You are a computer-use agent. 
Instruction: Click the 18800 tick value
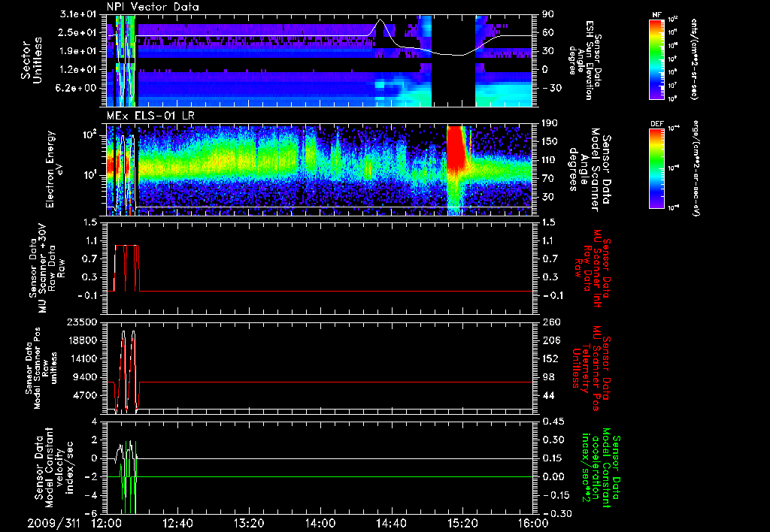click(x=82, y=340)
